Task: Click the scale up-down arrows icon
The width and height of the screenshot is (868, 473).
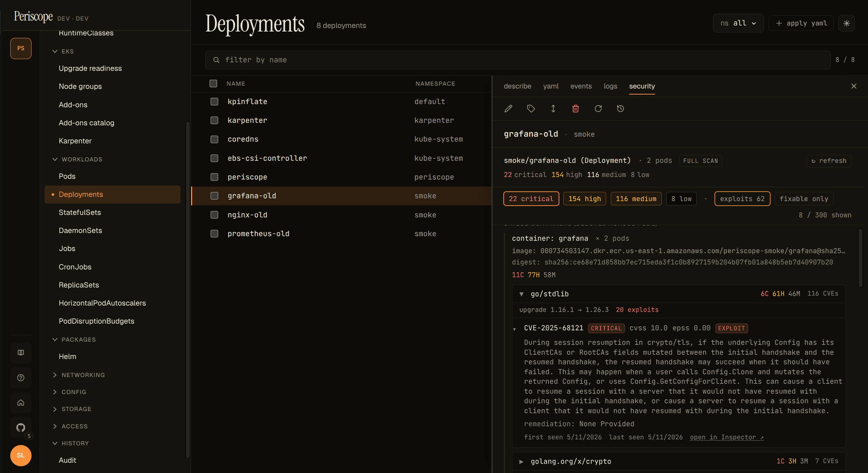Action: tap(553, 109)
